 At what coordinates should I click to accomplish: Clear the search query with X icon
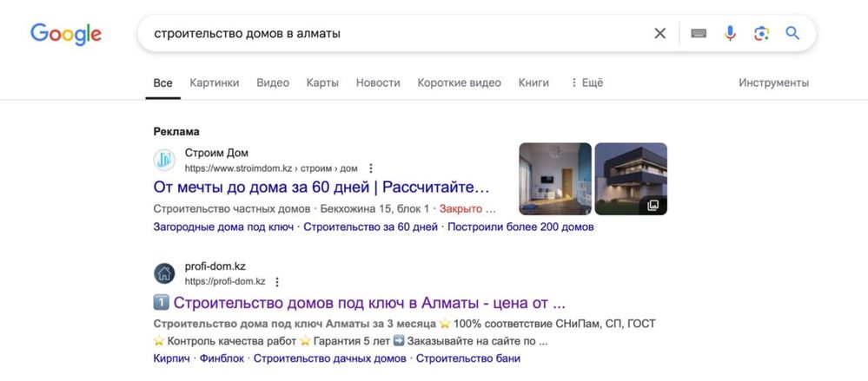pos(659,34)
